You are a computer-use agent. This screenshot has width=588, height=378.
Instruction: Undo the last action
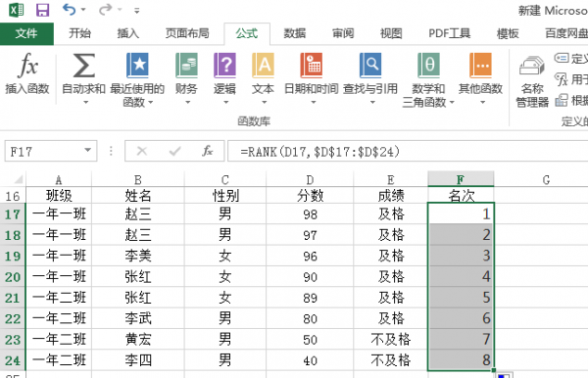pyautogui.click(x=69, y=10)
